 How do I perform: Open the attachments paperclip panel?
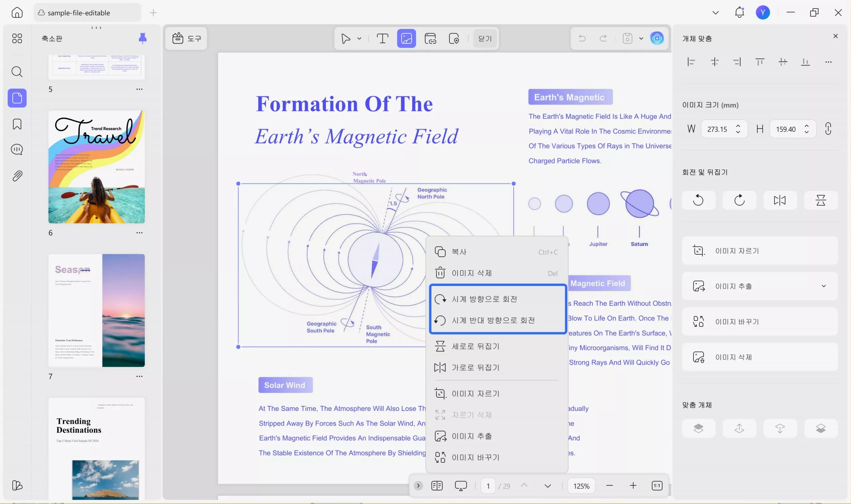(17, 176)
